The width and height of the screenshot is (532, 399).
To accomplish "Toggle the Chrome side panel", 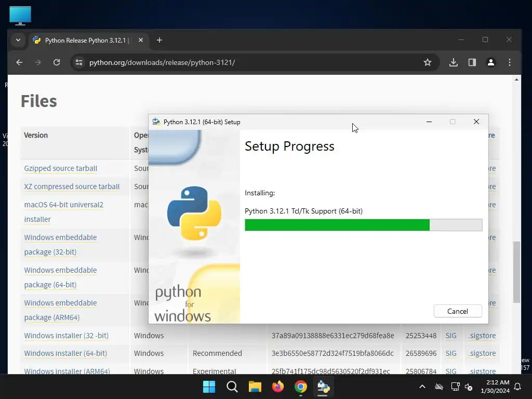I will tap(472, 62).
